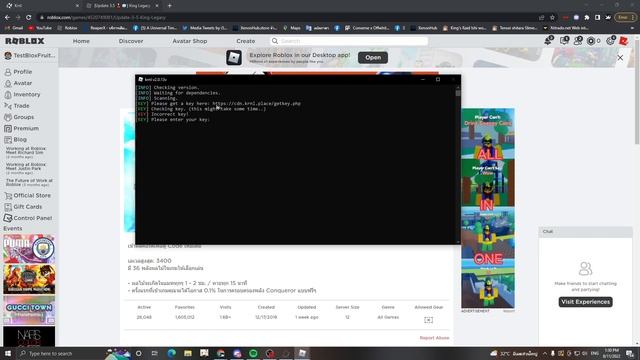
Task: Open the taskbar clock and date
Action: coord(611,353)
